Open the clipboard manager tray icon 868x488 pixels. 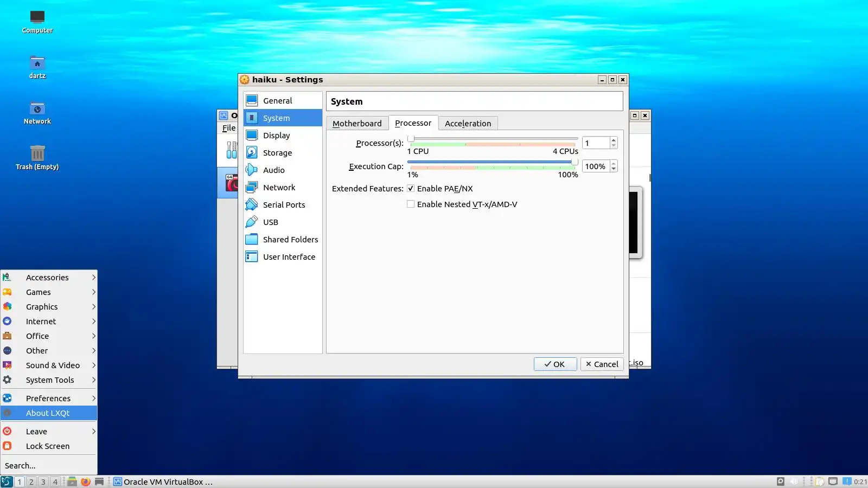pos(820,481)
